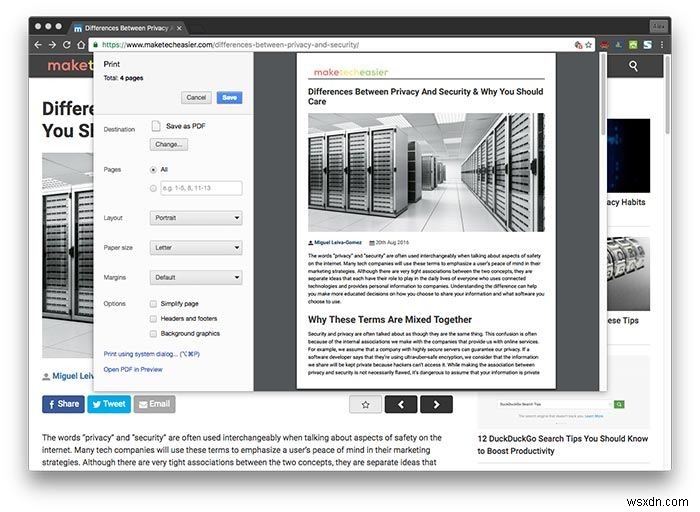Screen dimensions: 700x512
Task: Open the blue S extension icon
Action: 647,45
